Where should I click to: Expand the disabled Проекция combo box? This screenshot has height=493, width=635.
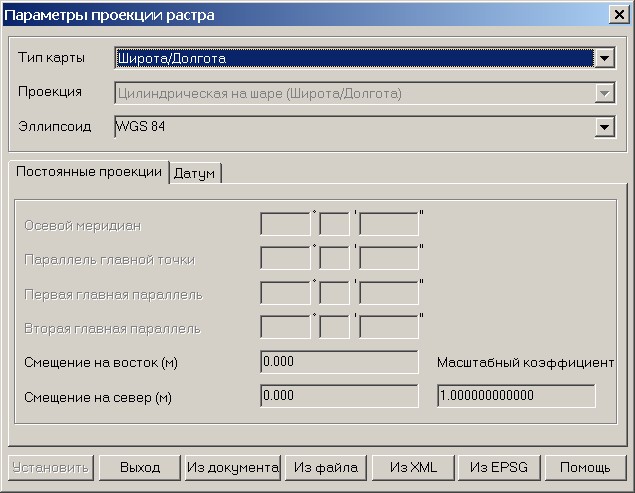[x=603, y=93]
